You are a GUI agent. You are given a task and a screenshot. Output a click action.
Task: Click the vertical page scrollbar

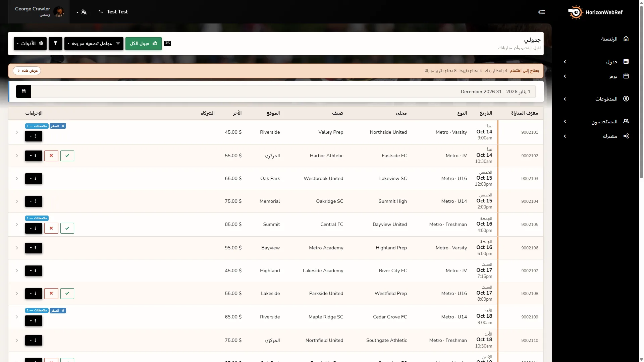pos(641,90)
